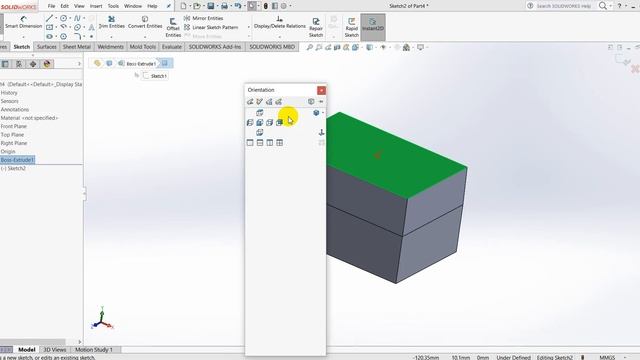Open the File menu
Screen dimensions: 640x360
point(51,6)
